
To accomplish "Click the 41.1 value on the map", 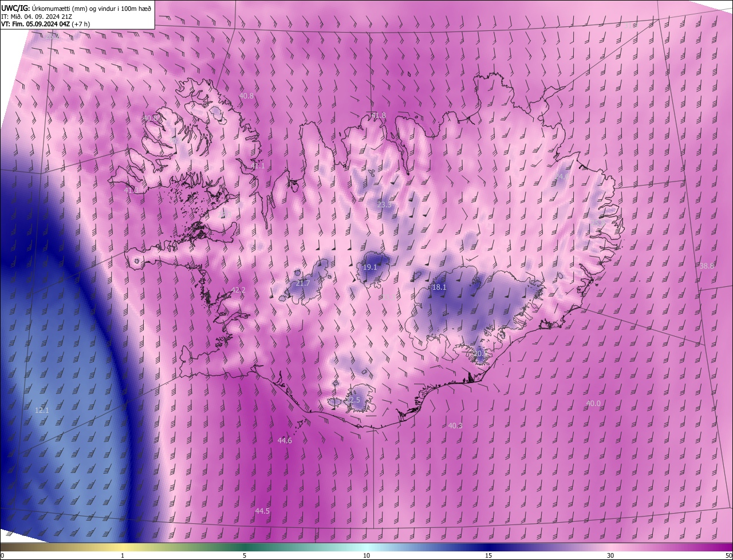I will coord(258,166).
